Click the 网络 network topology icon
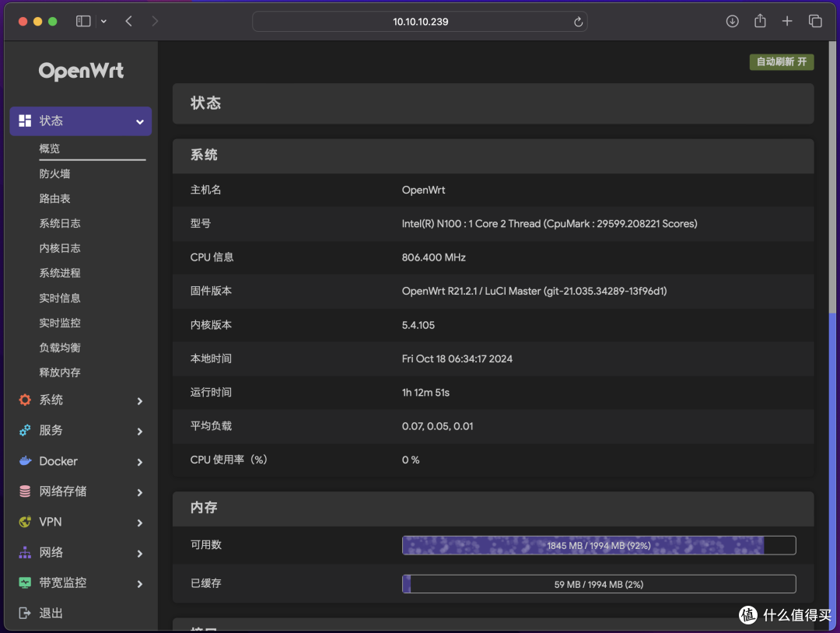840x633 pixels. tap(25, 552)
